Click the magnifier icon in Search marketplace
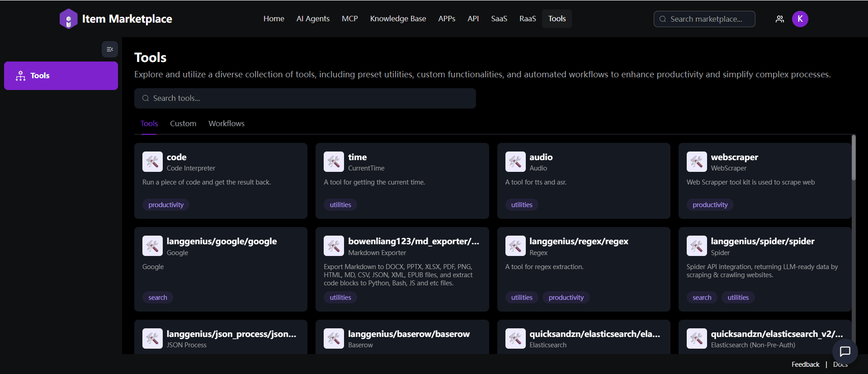 pos(663,19)
